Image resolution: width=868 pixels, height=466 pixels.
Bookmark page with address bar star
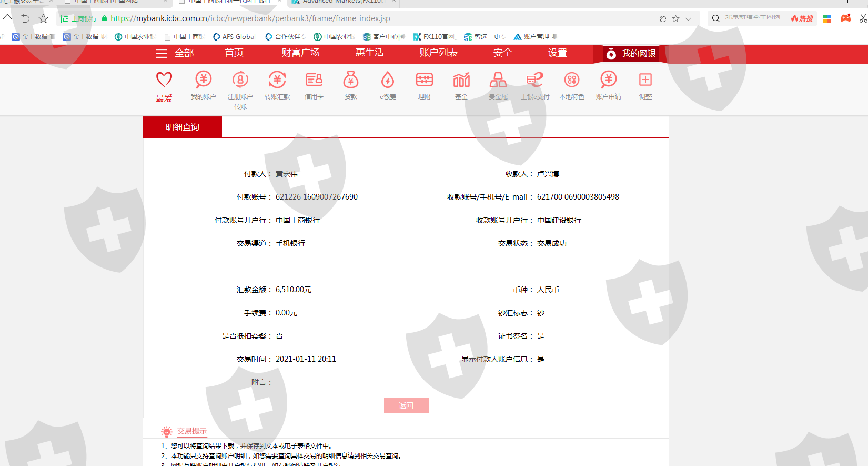click(x=676, y=19)
